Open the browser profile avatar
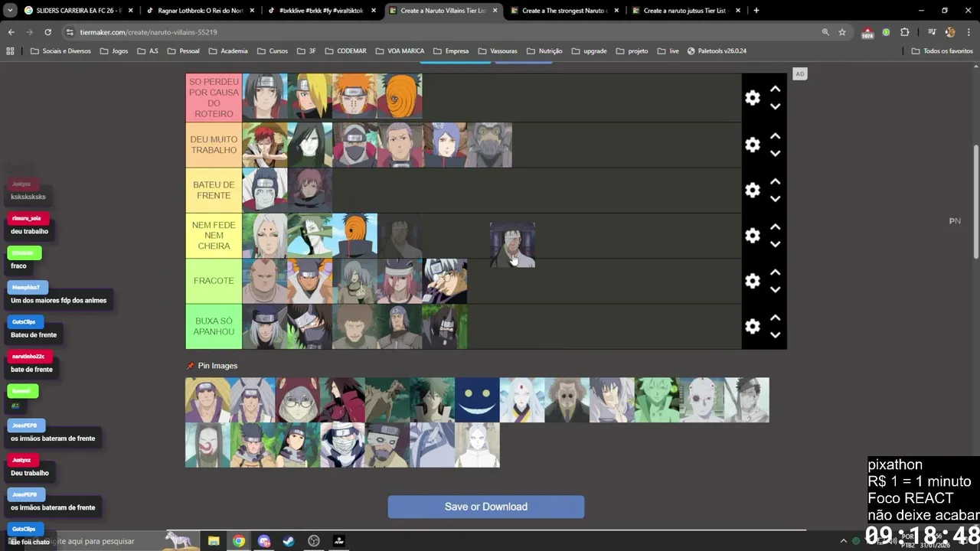Viewport: 980px width, 551px height. tap(950, 32)
